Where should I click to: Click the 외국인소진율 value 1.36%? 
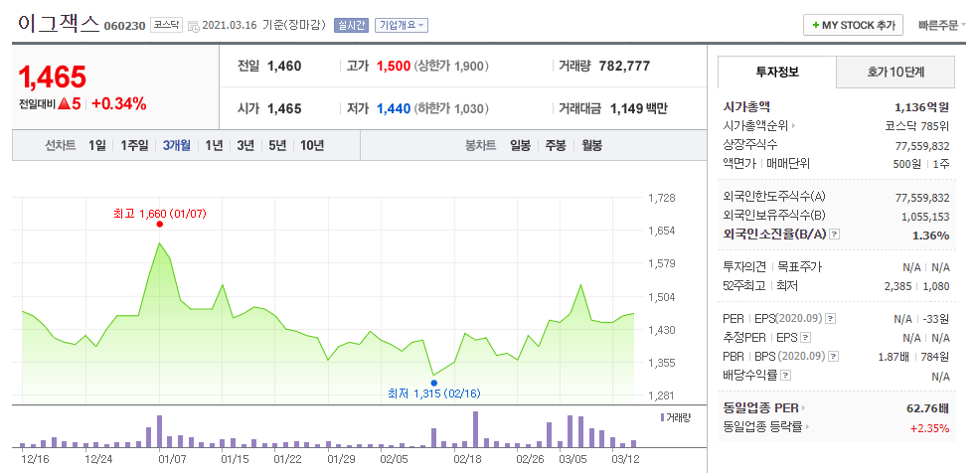click(x=932, y=235)
